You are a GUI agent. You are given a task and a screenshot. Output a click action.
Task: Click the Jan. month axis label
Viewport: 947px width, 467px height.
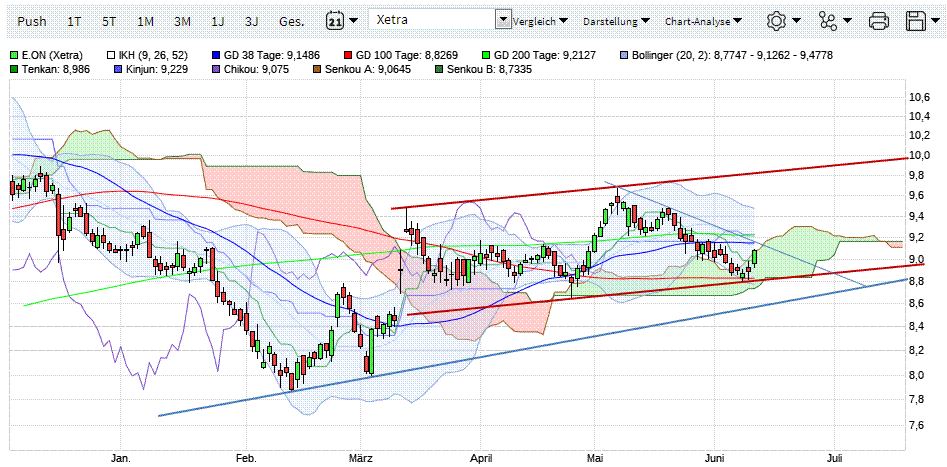coord(123,459)
